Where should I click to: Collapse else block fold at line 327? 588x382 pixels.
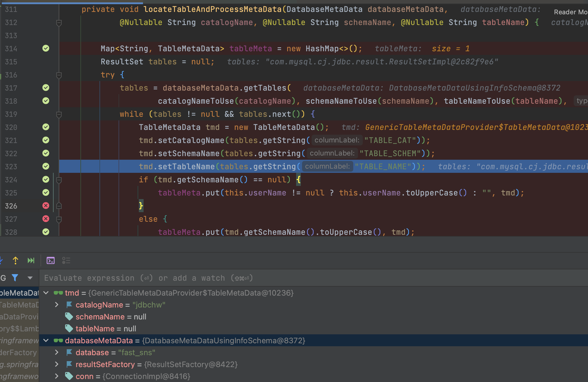pos(59,219)
